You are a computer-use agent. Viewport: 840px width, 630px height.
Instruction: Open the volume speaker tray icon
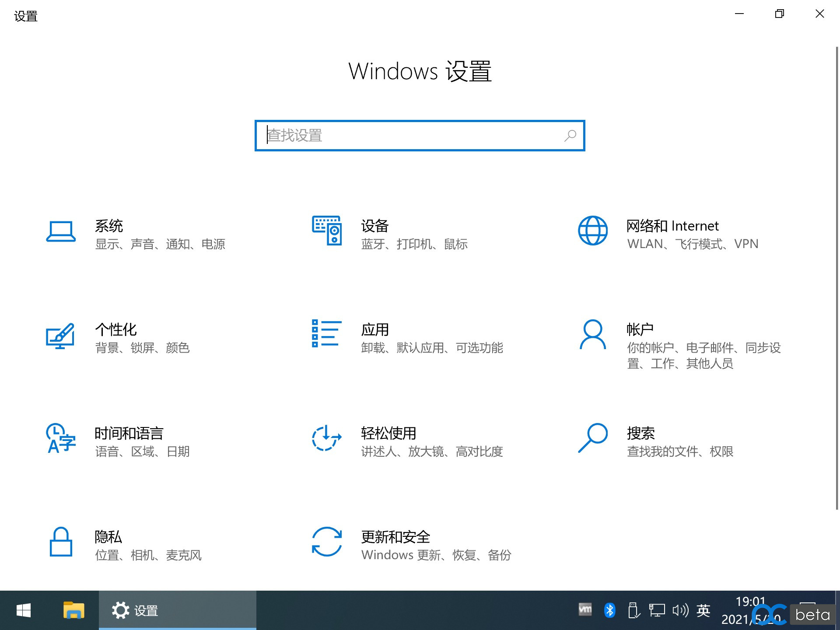(680, 610)
